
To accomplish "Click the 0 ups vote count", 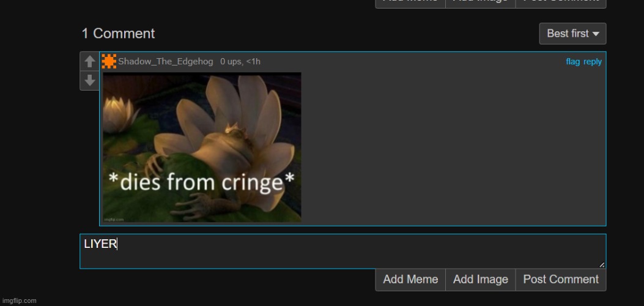I will (231, 62).
